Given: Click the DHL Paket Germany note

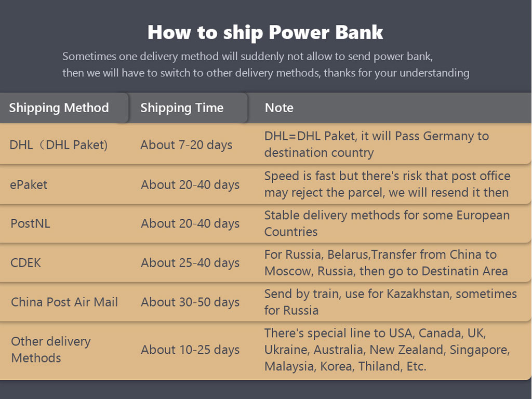Looking at the screenshot, I should coord(376,144).
